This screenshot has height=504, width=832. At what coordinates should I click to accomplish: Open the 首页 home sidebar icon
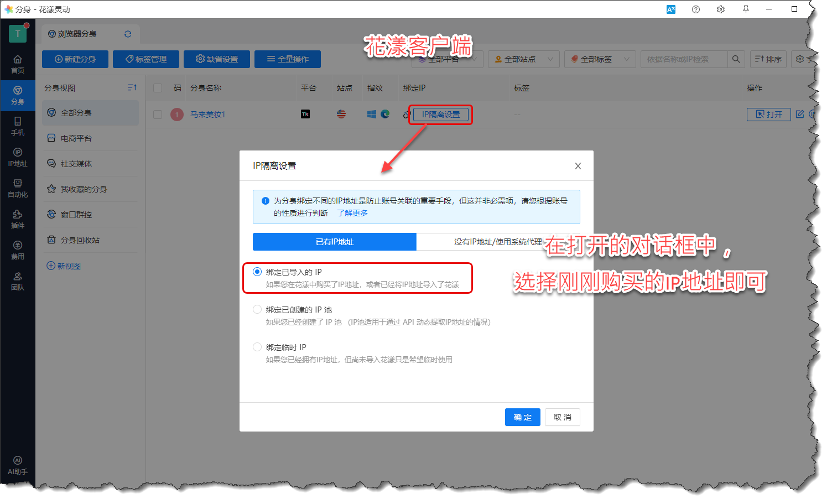18,64
